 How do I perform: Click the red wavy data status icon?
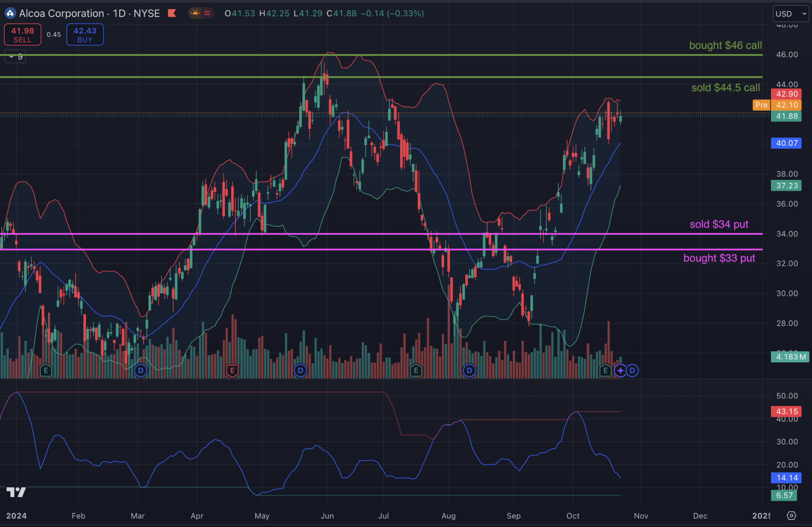coord(207,13)
